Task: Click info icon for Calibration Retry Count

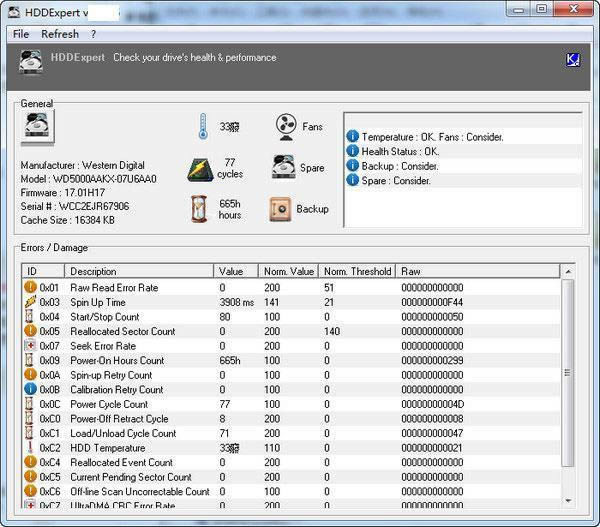Action: point(30,389)
